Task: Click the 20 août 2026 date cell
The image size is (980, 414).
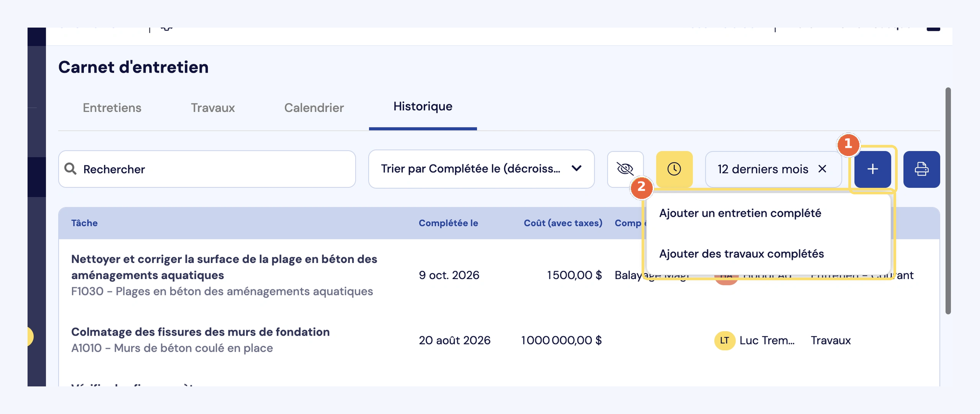Action: click(x=455, y=340)
